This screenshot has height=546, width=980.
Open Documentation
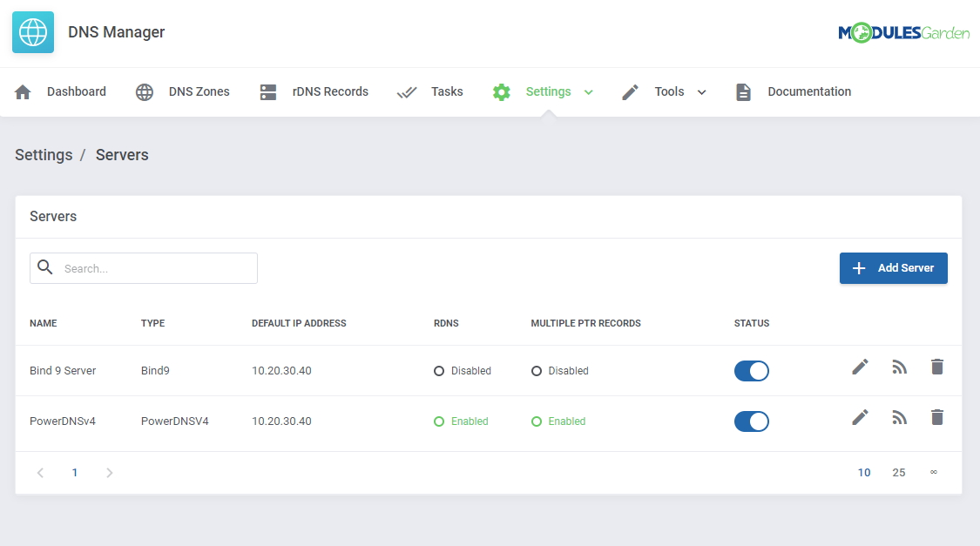(809, 91)
